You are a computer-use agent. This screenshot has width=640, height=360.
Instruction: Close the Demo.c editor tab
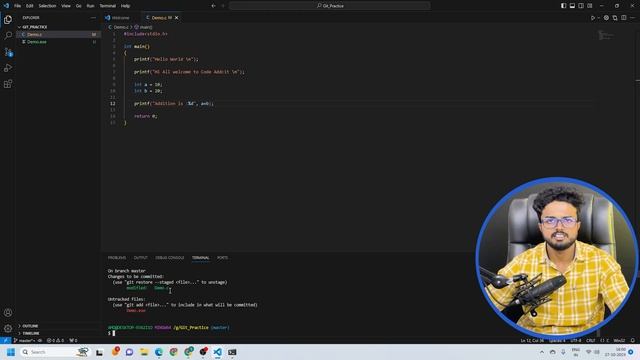tap(176, 18)
